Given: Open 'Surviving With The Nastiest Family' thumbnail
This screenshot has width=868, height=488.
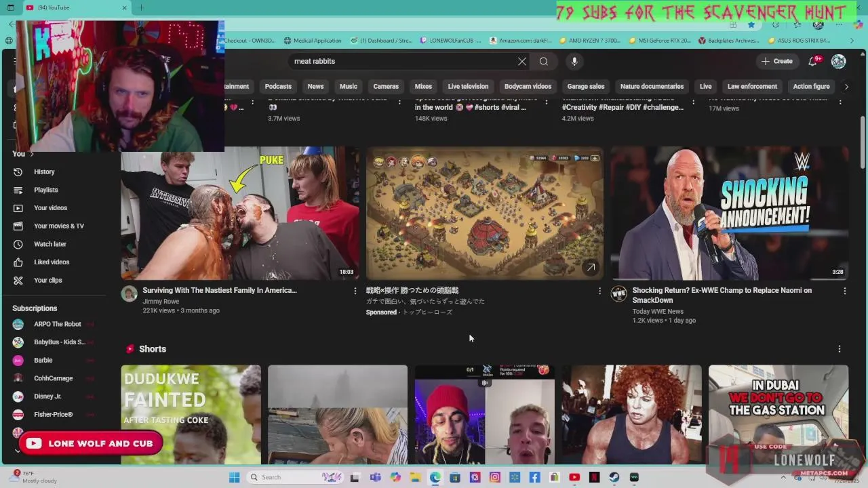Looking at the screenshot, I should click(x=240, y=213).
